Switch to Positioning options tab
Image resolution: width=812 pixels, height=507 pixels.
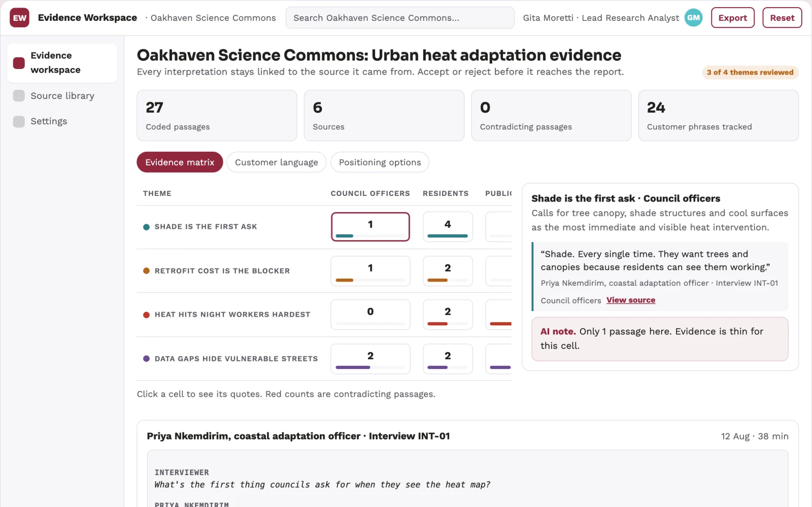tap(380, 162)
